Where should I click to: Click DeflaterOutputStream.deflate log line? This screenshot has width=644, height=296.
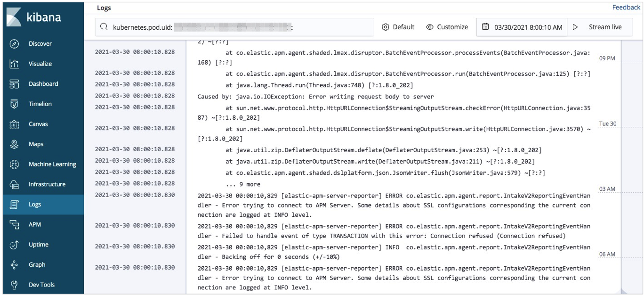coord(384,150)
